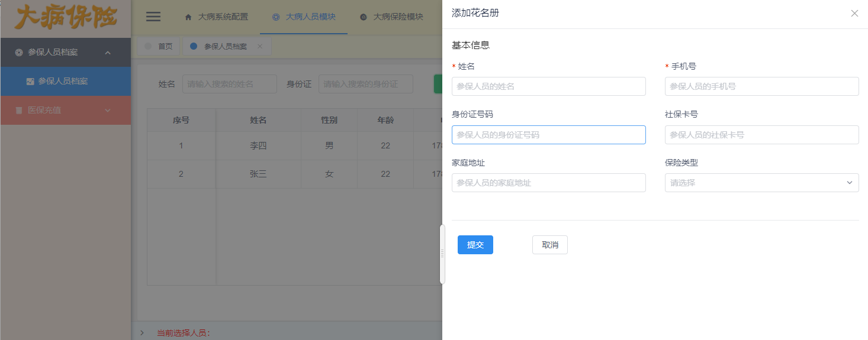Click the 医保充值 sidebar icon

point(19,111)
